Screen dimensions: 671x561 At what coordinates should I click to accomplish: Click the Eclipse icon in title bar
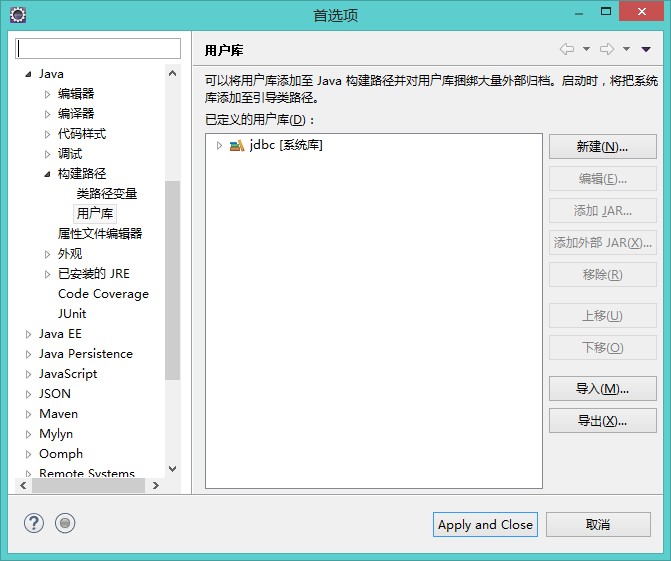[18, 15]
